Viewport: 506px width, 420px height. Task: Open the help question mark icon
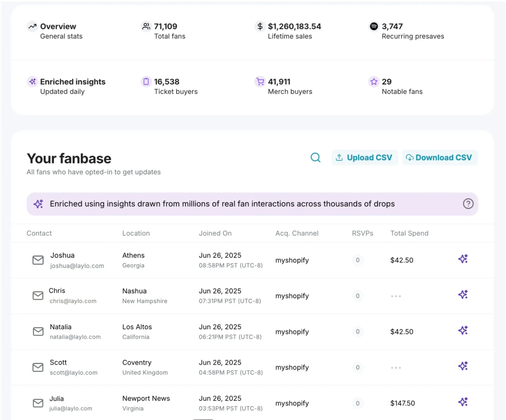click(x=468, y=204)
